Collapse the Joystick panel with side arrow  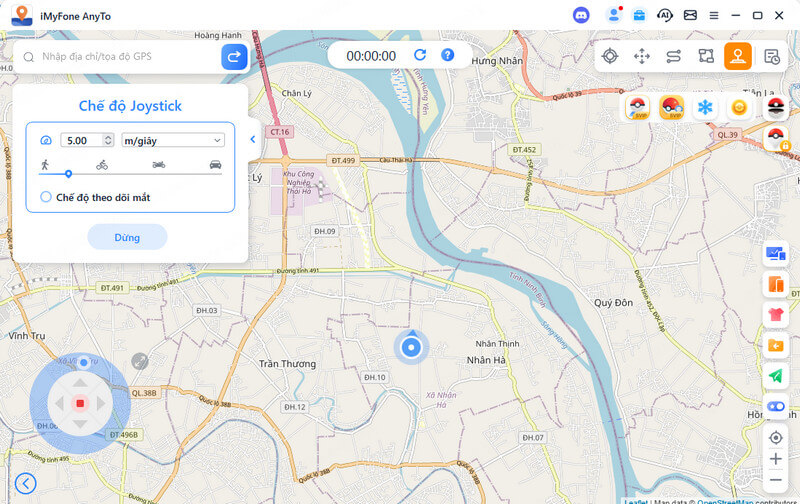click(x=253, y=139)
